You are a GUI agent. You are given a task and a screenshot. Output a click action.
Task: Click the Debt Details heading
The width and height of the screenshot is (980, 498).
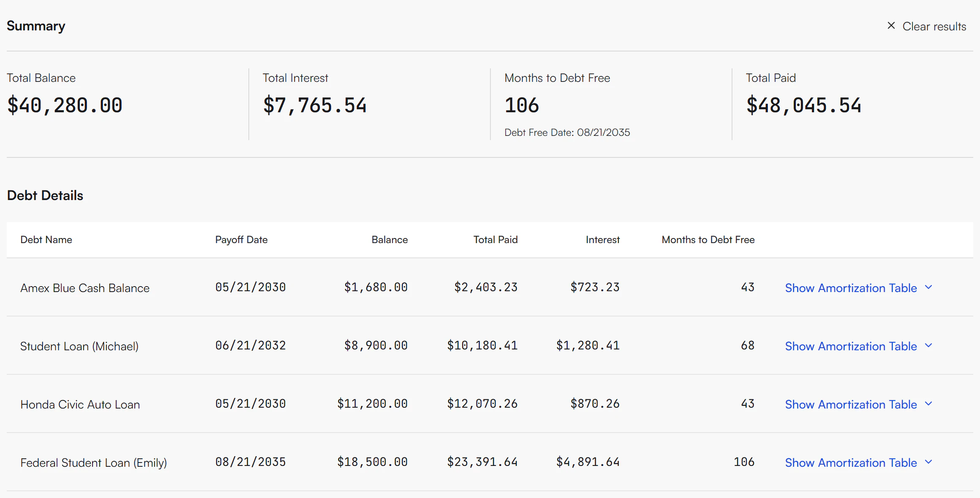(x=45, y=195)
